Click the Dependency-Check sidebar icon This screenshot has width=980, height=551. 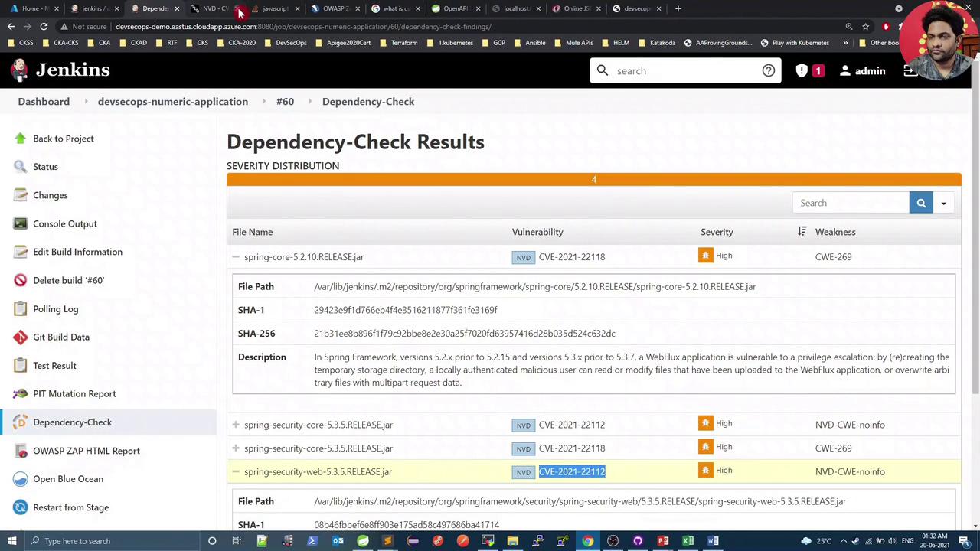20,422
